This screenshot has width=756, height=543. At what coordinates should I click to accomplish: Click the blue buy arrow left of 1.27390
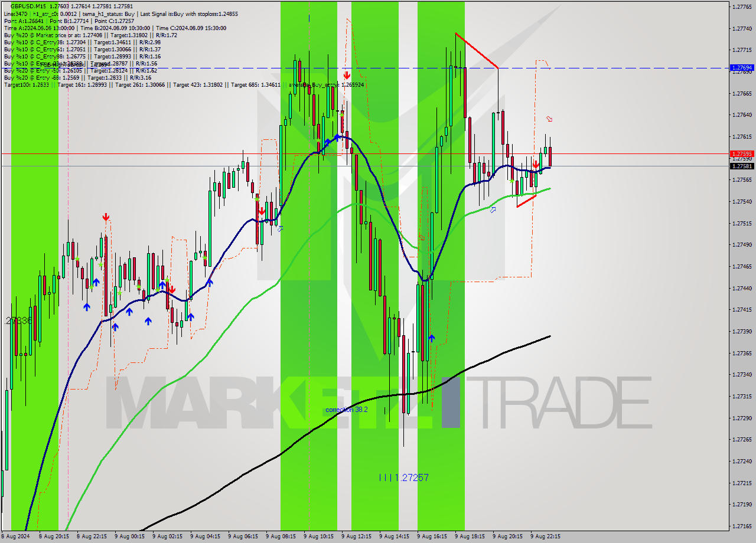pyautogui.click(x=432, y=338)
